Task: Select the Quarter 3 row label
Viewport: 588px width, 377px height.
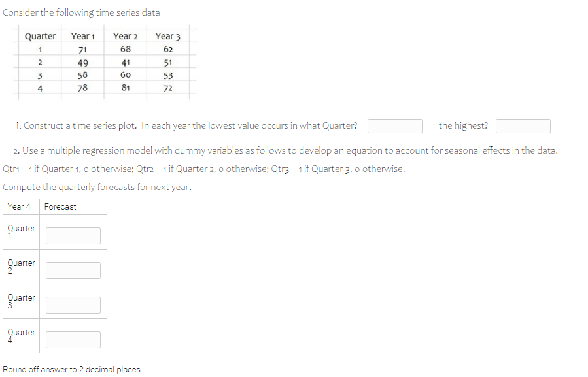Action: click(20, 301)
